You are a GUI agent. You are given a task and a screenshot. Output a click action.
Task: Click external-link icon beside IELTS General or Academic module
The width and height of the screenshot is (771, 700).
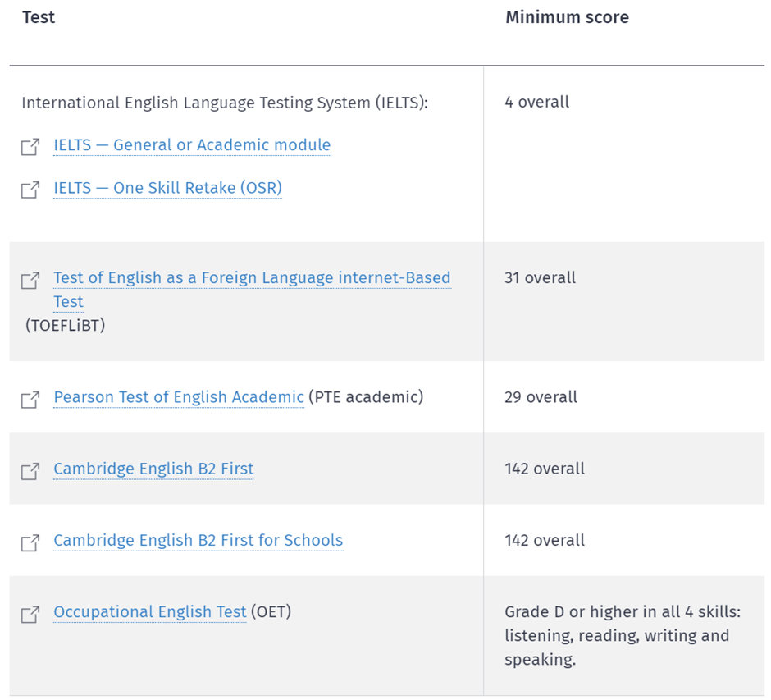tap(30, 147)
